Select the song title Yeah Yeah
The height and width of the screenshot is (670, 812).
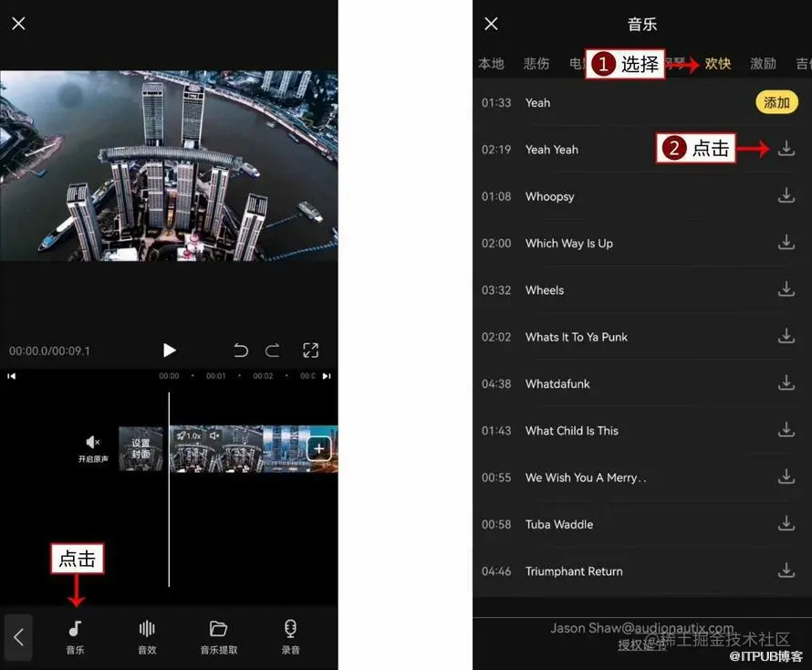(551, 150)
